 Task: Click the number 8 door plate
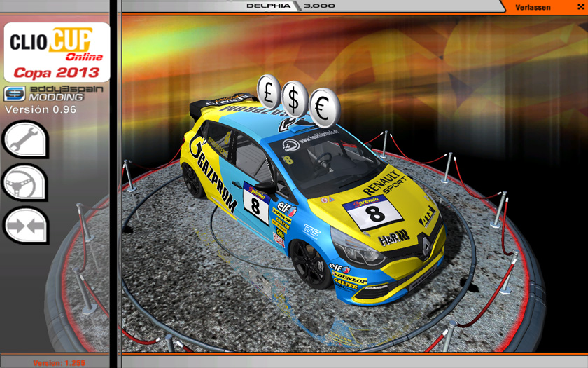[256, 205]
